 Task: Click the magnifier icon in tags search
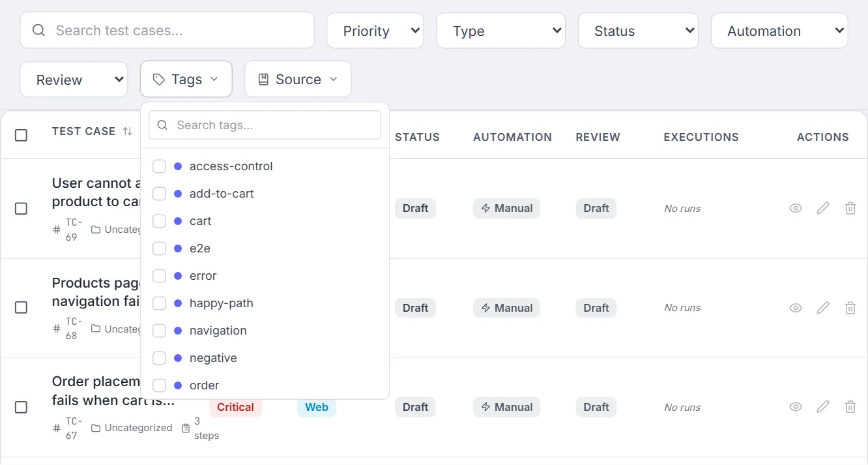163,125
